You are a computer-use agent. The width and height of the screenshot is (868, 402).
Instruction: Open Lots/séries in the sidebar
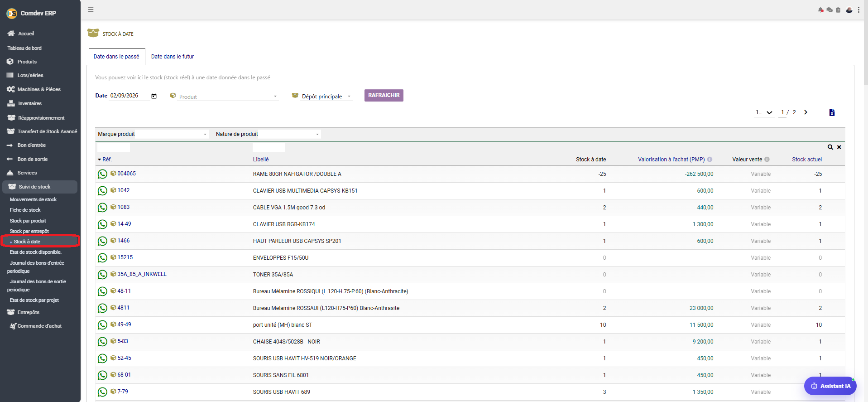(30, 75)
